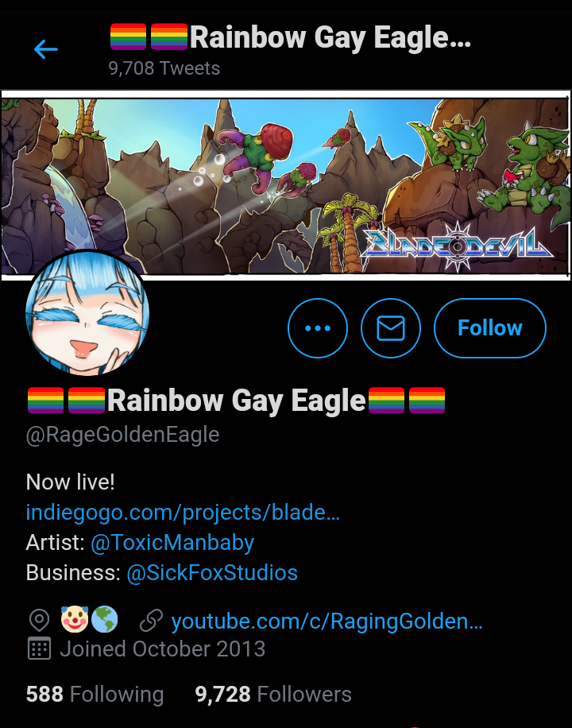Click the header title Rainbow Gay Eagle
Image resolution: width=572 pixels, height=728 pixels.
pos(291,37)
